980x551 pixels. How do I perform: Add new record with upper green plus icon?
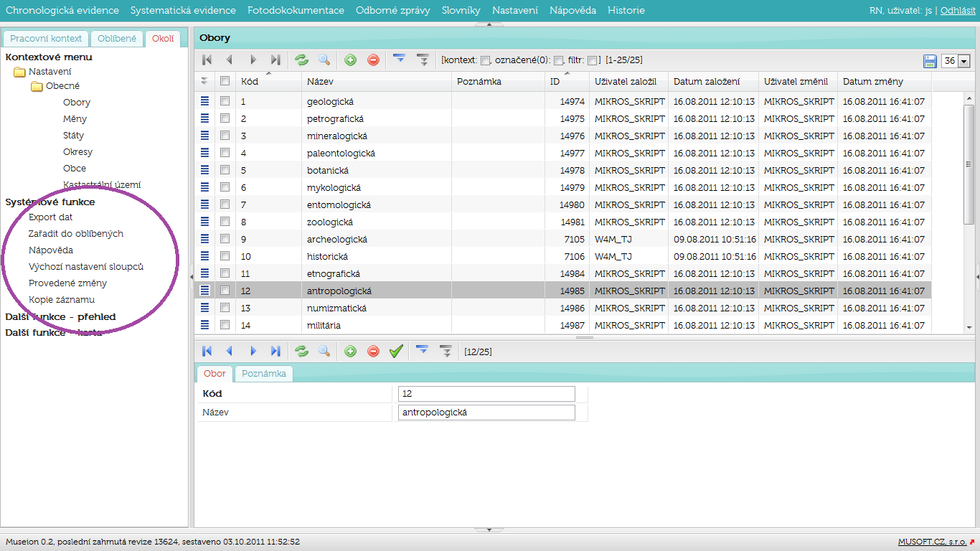click(x=350, y=60)
